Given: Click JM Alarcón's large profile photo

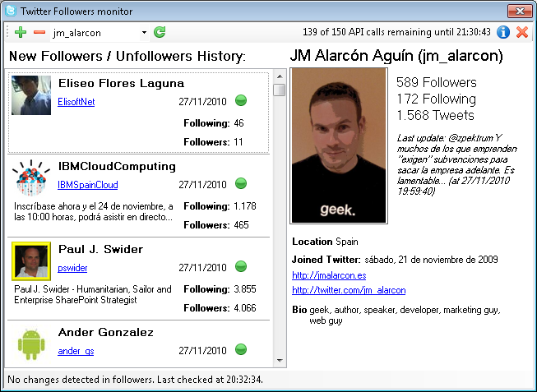Looking at the screenshot, I should coord(339,145).
